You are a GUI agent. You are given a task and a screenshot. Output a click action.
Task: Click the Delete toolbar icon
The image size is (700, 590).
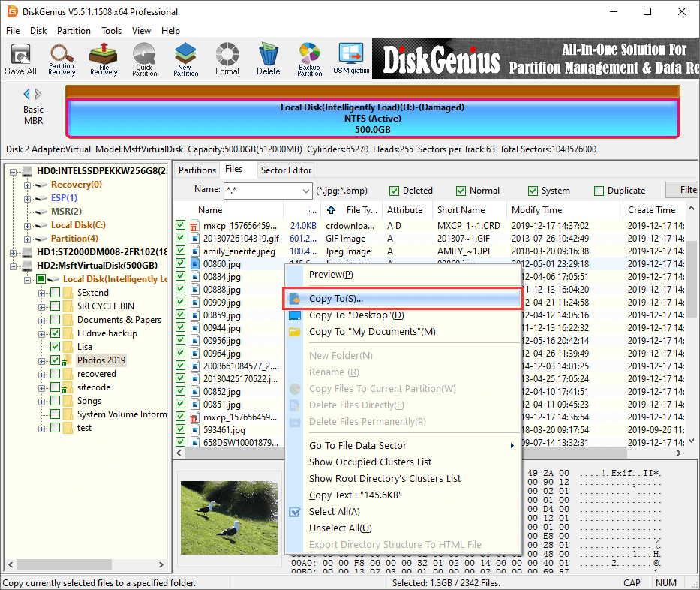click(x=269, y=59)
